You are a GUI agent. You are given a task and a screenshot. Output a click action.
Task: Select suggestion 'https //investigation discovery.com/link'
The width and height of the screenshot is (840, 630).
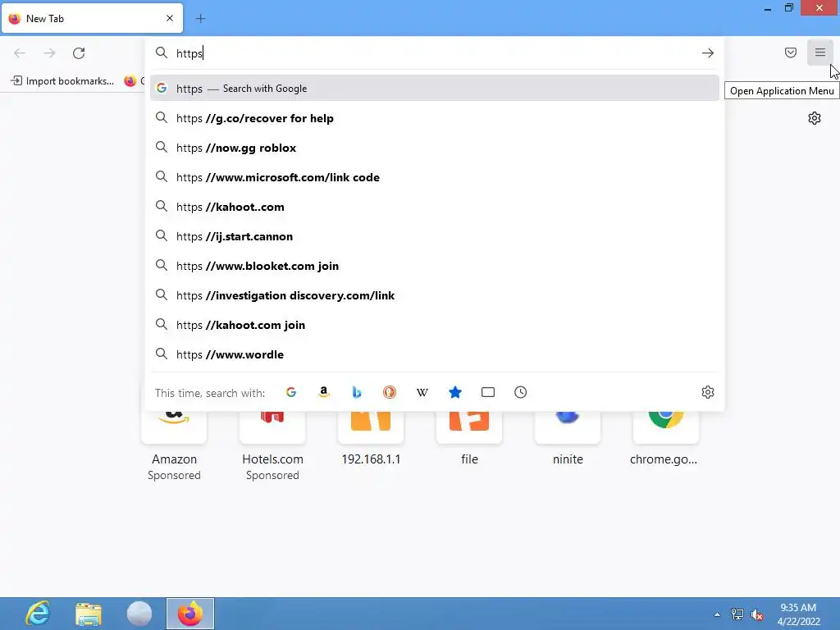click(x=435, y=294)
